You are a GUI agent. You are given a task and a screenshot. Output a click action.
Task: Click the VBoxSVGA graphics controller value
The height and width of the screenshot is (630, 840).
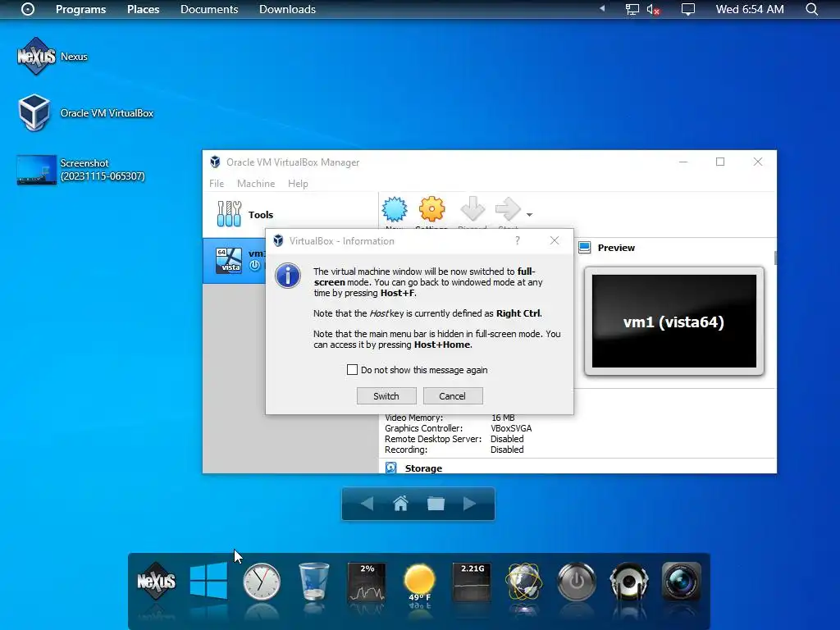click(x=511, y=428)
